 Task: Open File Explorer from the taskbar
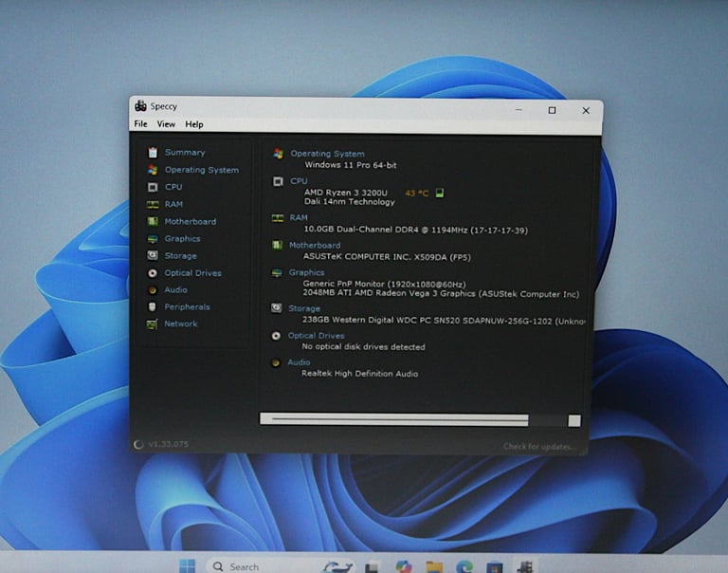pyautogui.click(x=434, y=567)
